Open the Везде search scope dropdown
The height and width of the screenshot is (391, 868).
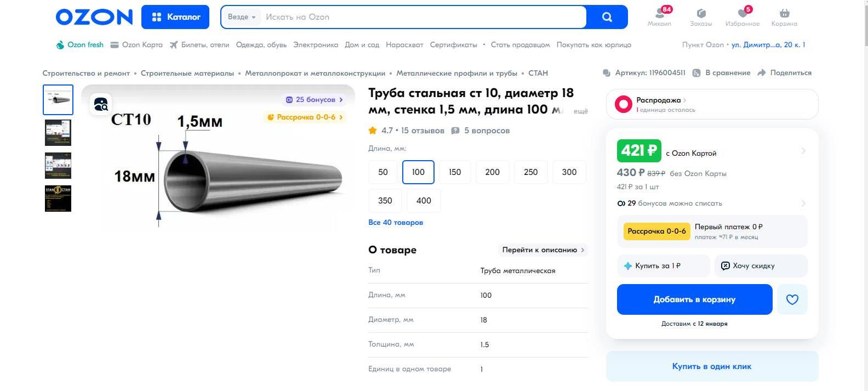pyautogui.click(x=242, y=17)
